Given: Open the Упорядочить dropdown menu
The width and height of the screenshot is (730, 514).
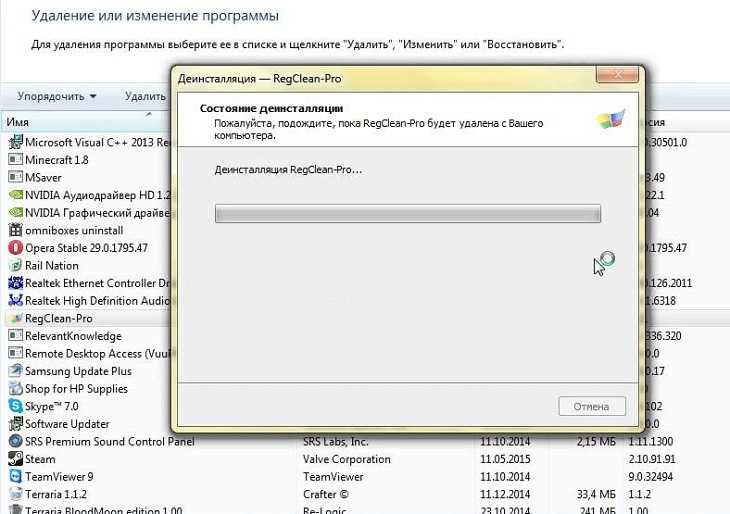Looking at the screenshot, I should tap(56, 96).
